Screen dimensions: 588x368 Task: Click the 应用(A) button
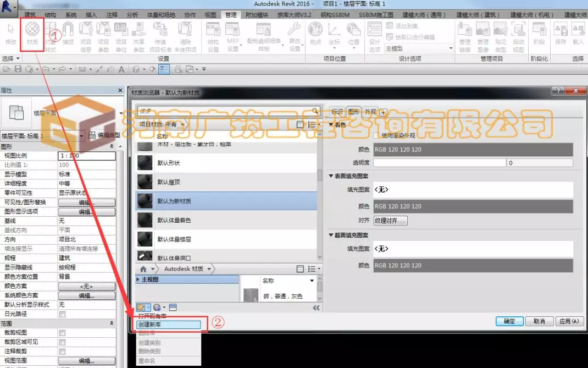coord(569,321)
